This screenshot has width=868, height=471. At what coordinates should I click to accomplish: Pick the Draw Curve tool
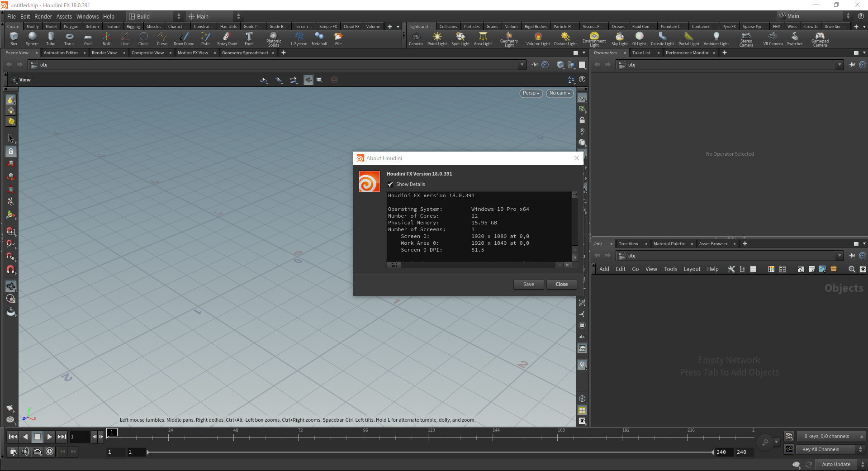pos(184,38)
